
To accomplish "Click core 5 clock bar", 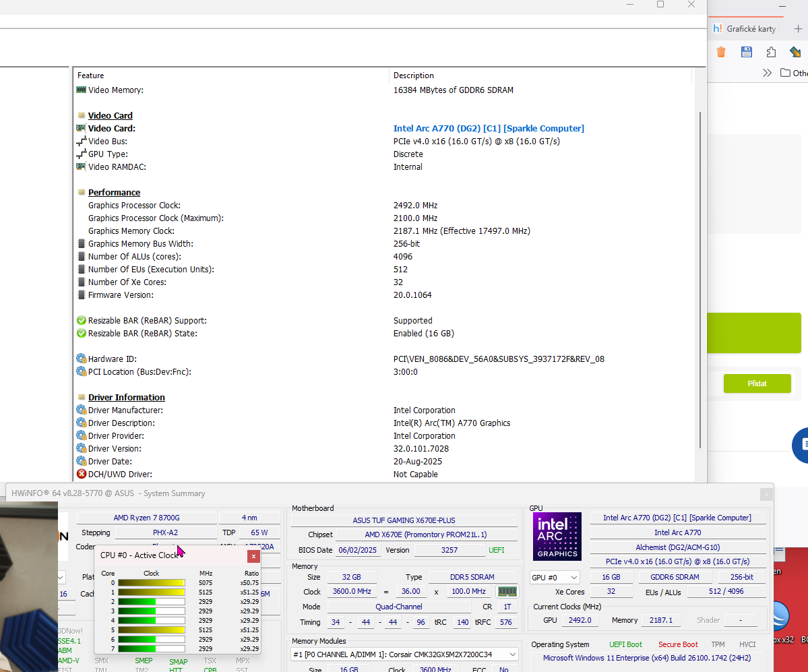I will tap(152, 630).
